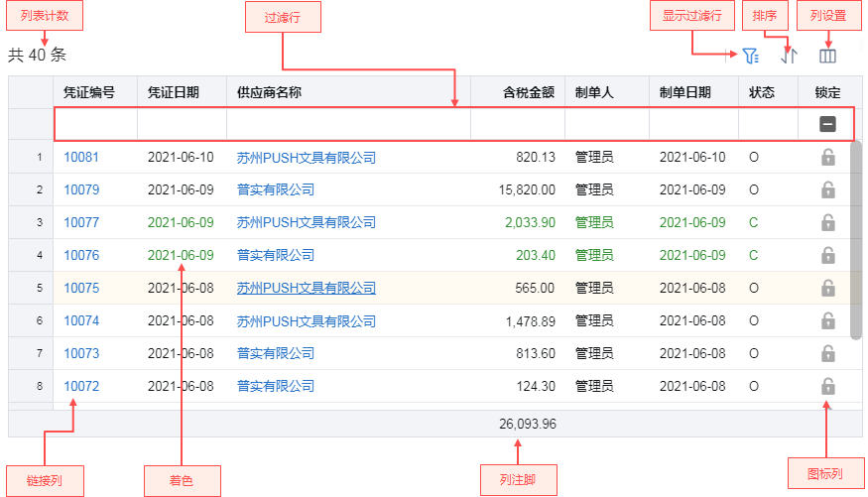Open the column settings icon

click(827, 57)
